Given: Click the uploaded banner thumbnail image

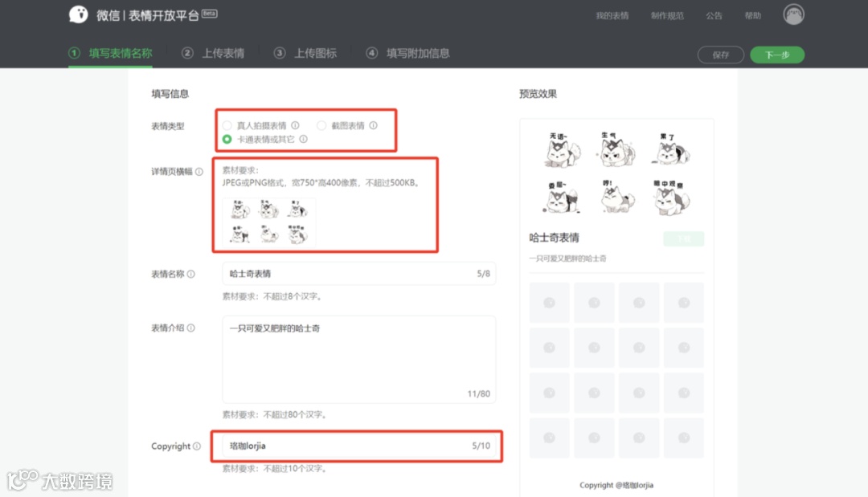Looking at the screenshot, I should point(269,222).
